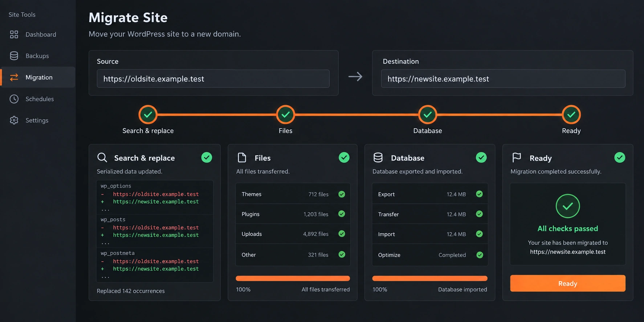
Task: Click the arrow between Source and Destination
Action: pyautogui.click(x=355, y=76)
